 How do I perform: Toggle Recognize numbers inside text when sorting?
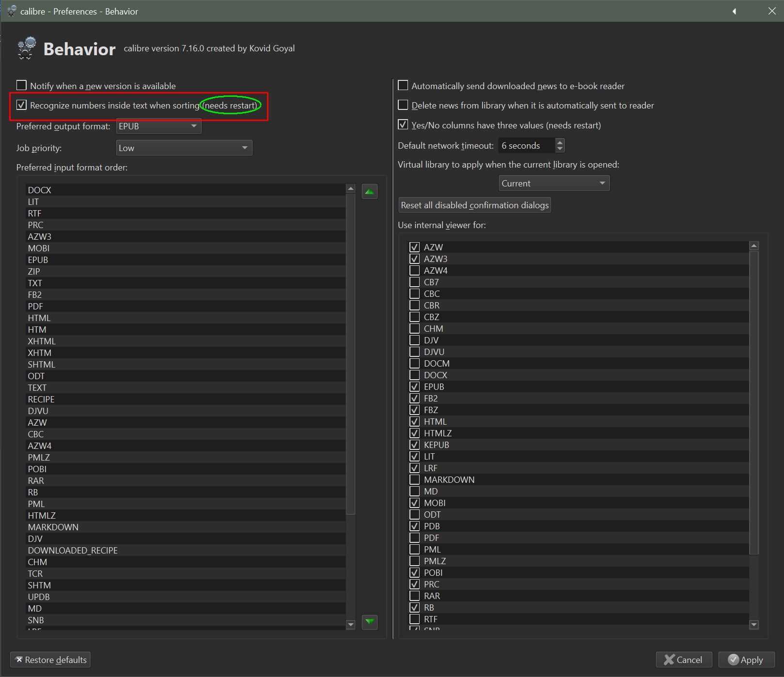point(21,105)
